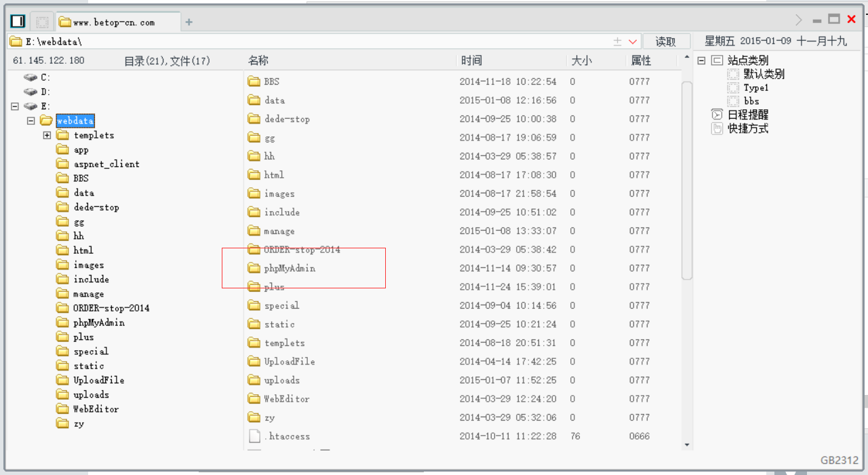
Task: Sort by the 属性 column header
Action: tap(641, 60)
